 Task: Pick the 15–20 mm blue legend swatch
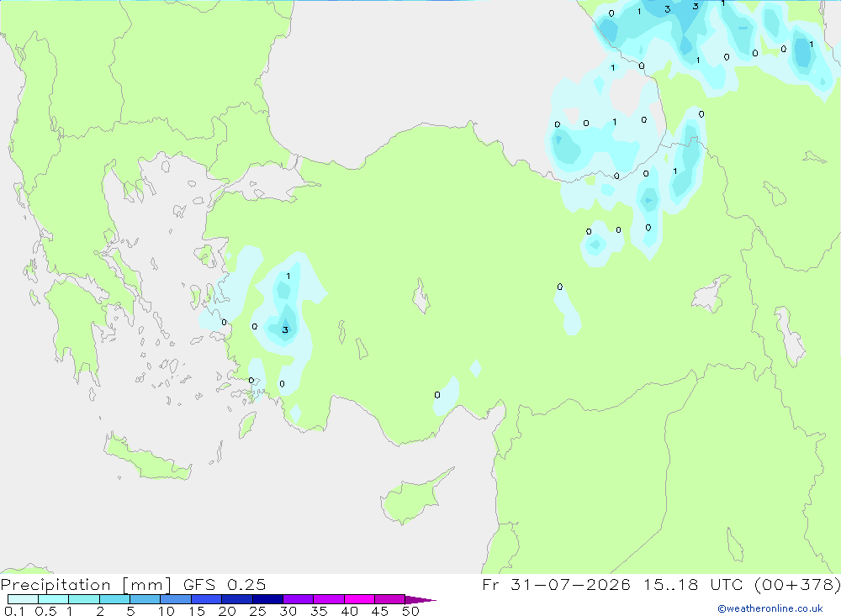coord(207,599)
